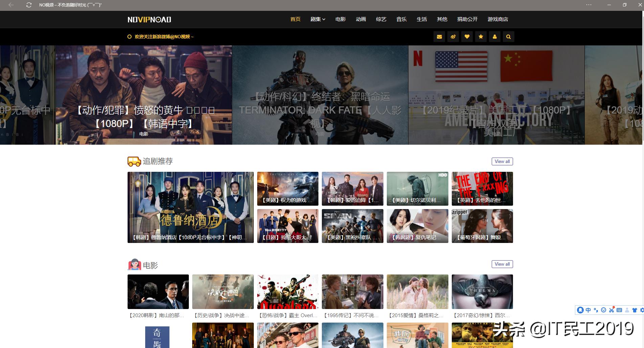This screenshot has height=348, width=644.
Task: Open the 游戏商店 menu item
Action: coord(497,19)
